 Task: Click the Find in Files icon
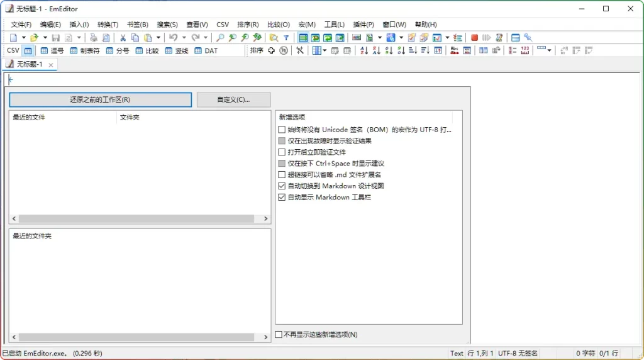274,38
